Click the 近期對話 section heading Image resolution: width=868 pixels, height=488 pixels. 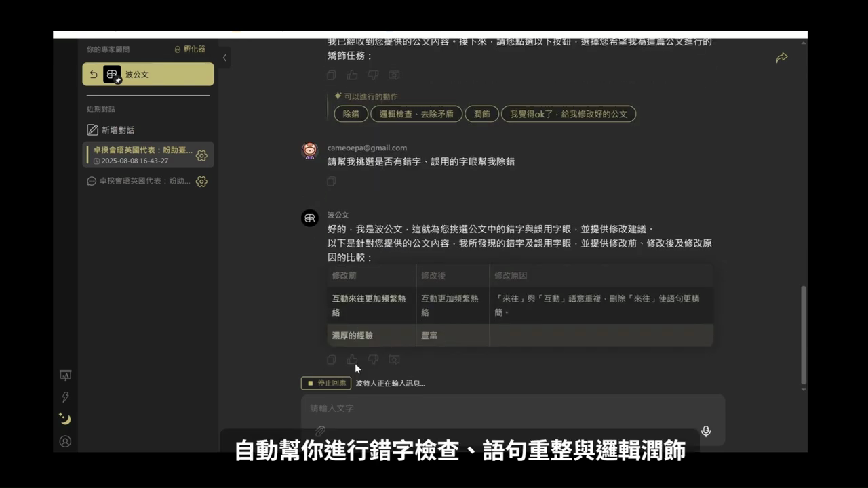(x=101, y=109)
